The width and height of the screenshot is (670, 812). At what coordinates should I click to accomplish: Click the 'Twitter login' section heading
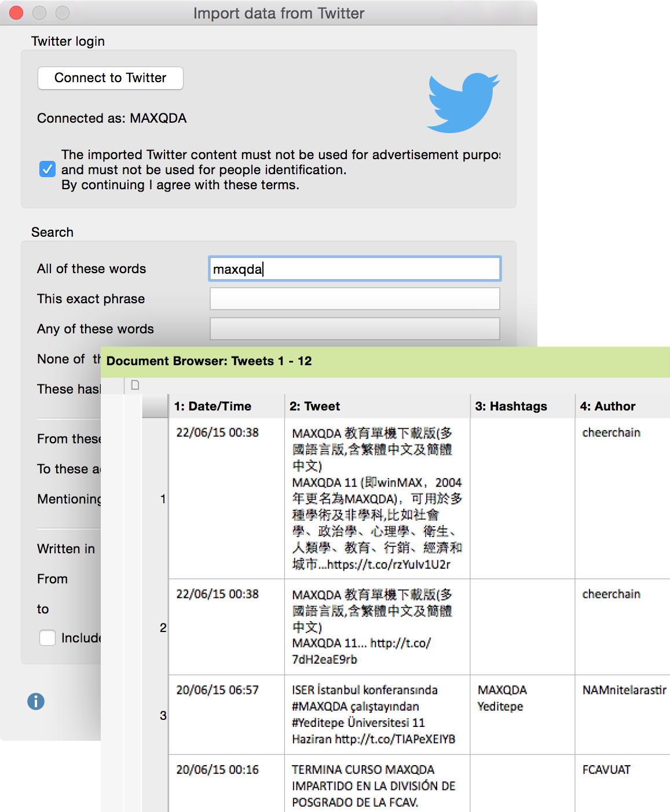click(68, 41)
